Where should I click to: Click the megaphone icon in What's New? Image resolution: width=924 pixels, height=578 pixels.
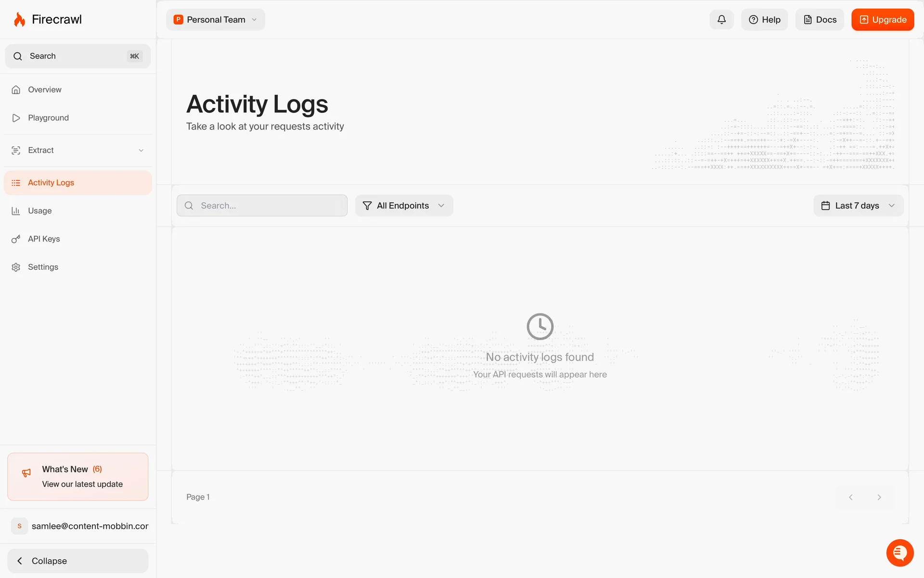click(26, 473)
